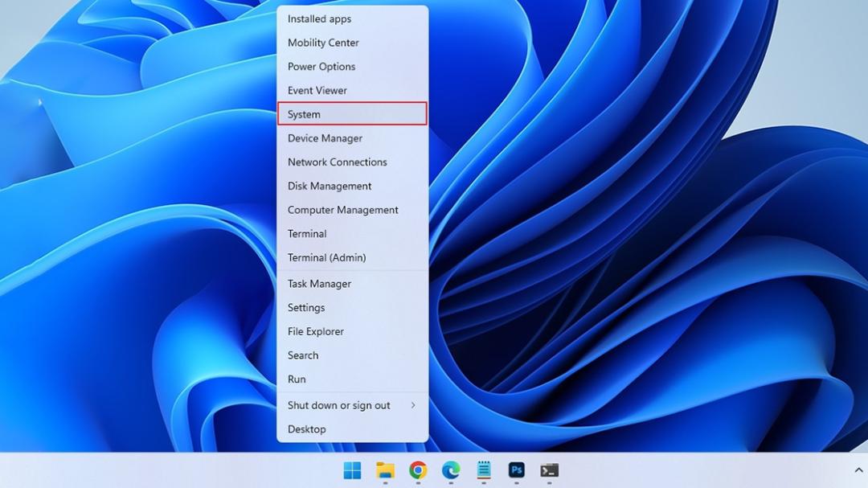Expand the Shut down or sign out submenu arrow
The height and width of the screenshot is (488, 868).
pos(413,405)
